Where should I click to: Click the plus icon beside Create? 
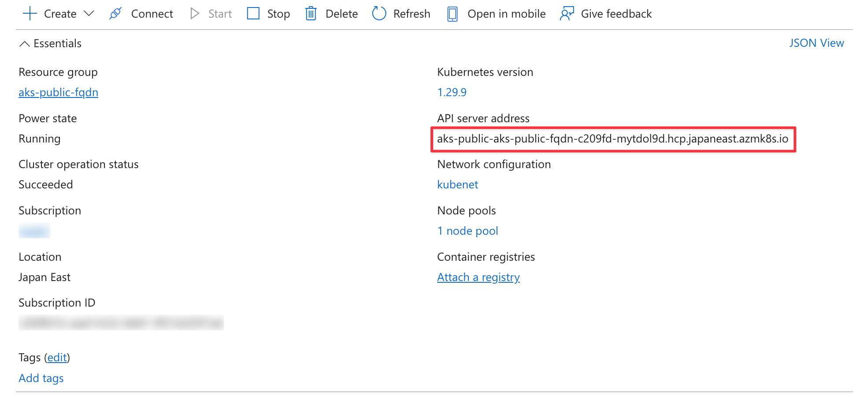click(x=30, y=14)
